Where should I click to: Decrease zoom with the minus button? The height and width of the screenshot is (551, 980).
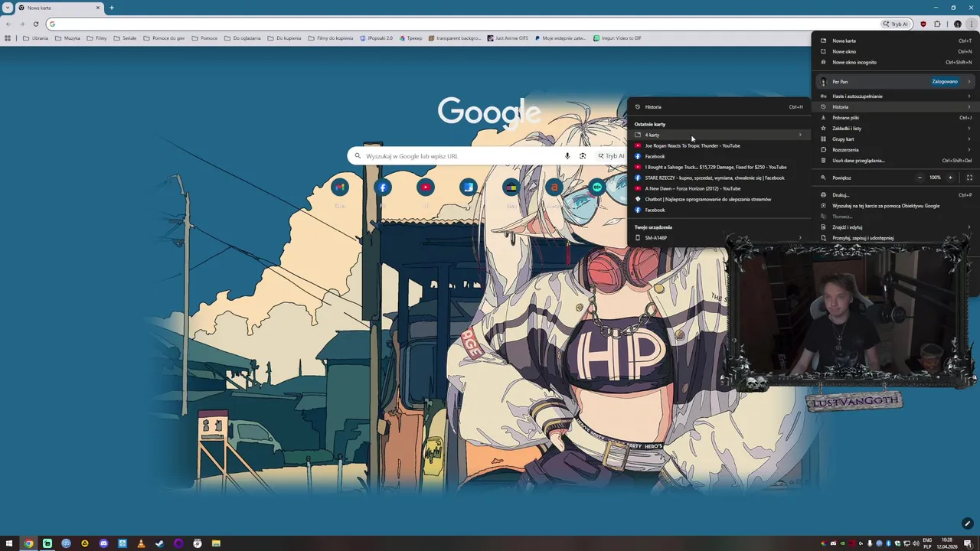click(x=920, y=178)
